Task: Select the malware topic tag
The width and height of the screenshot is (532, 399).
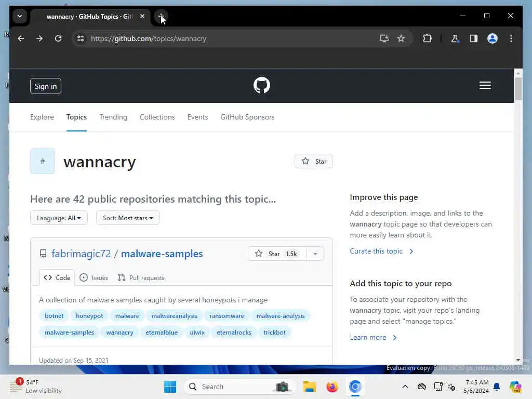Action: (127, 316)
